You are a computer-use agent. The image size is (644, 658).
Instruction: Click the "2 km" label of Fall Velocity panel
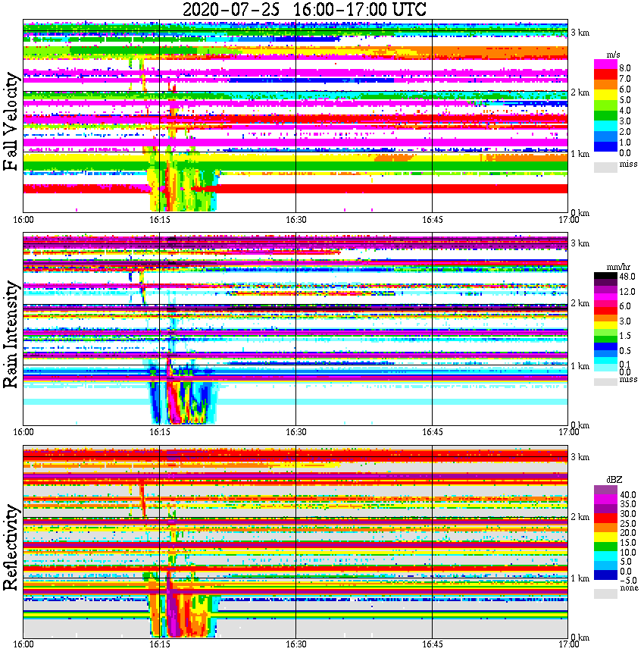tap(580, 92)
